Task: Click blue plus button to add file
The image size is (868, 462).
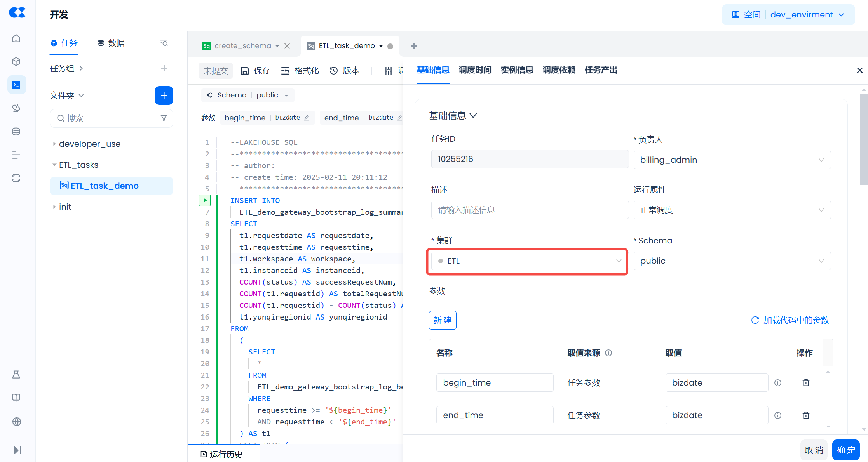Action: pos(164,96)
